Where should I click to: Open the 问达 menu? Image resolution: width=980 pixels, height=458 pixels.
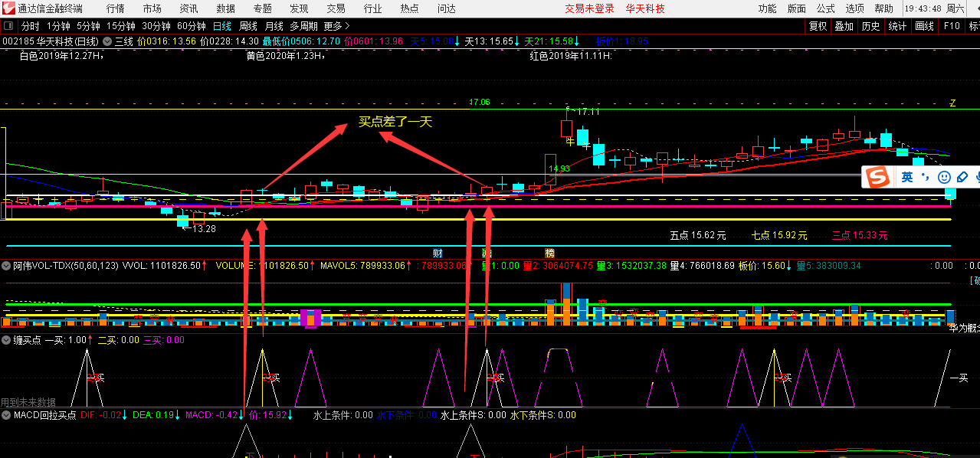[446, 8]
